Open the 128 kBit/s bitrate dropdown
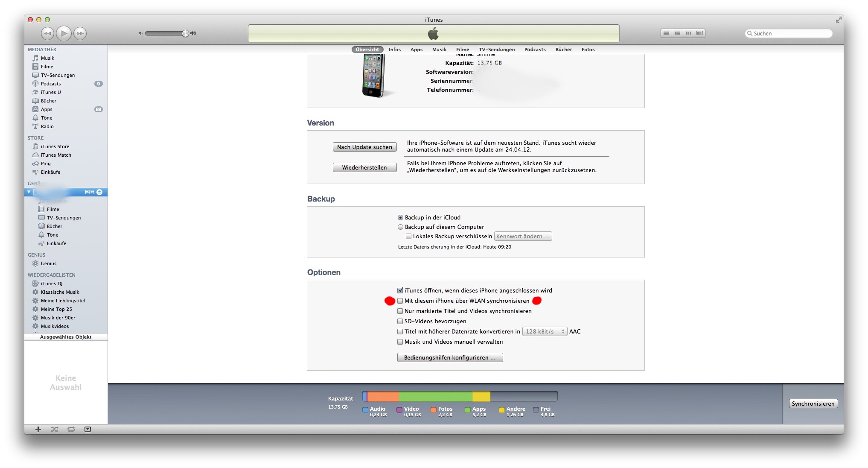 coord(545,331)
